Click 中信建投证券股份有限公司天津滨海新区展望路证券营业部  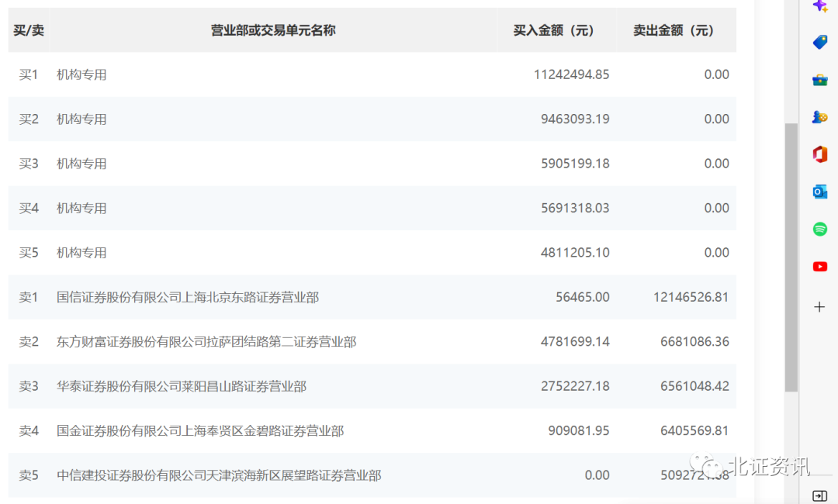[219, 475]
